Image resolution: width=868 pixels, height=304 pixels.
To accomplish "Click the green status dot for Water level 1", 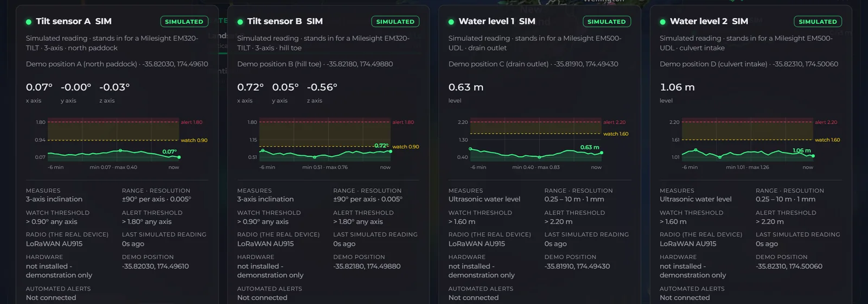I will pos(451,22).
